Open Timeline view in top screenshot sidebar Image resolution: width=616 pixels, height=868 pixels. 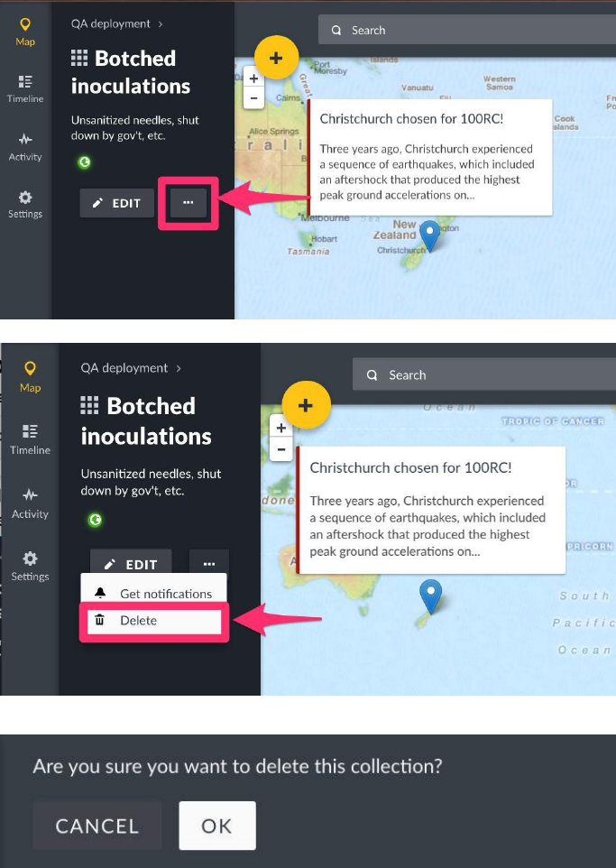coord(25,89)
